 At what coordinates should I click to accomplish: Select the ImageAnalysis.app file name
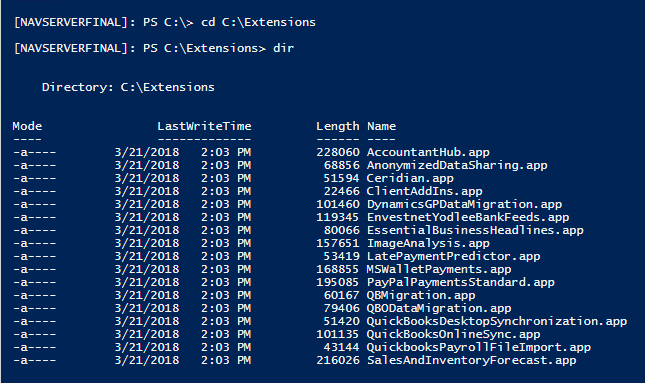point(428,244)
